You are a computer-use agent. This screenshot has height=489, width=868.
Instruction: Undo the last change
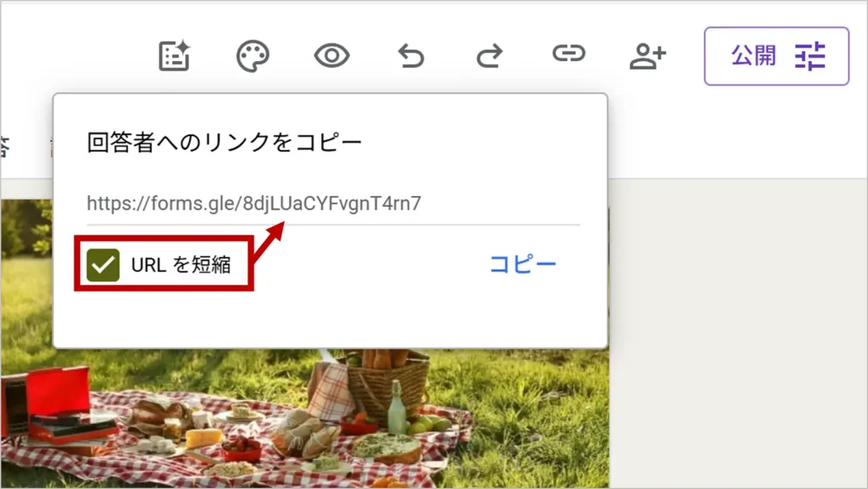pos(411,56)
